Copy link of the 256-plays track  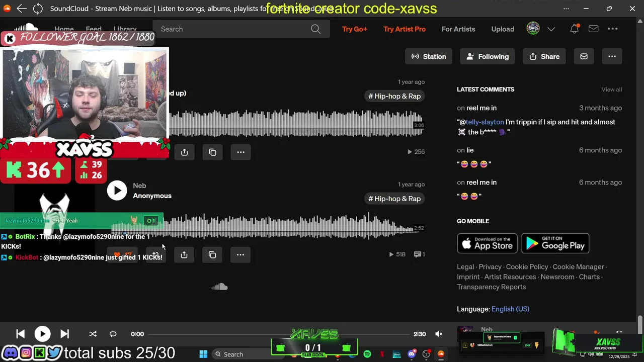click(x=212, y=152)
